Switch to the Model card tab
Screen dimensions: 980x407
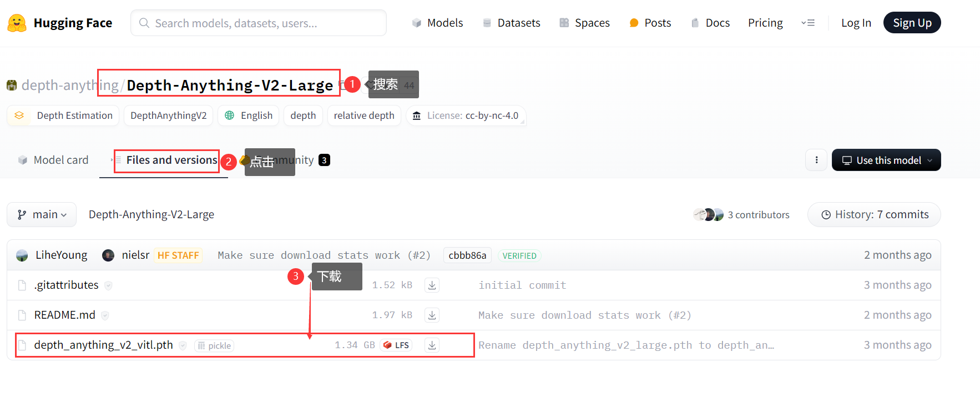pyautogui.click(x=53, y=160)
